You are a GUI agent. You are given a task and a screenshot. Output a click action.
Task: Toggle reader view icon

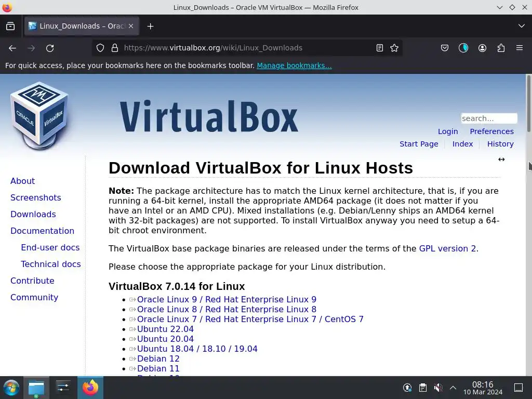[x=380, y=48]
